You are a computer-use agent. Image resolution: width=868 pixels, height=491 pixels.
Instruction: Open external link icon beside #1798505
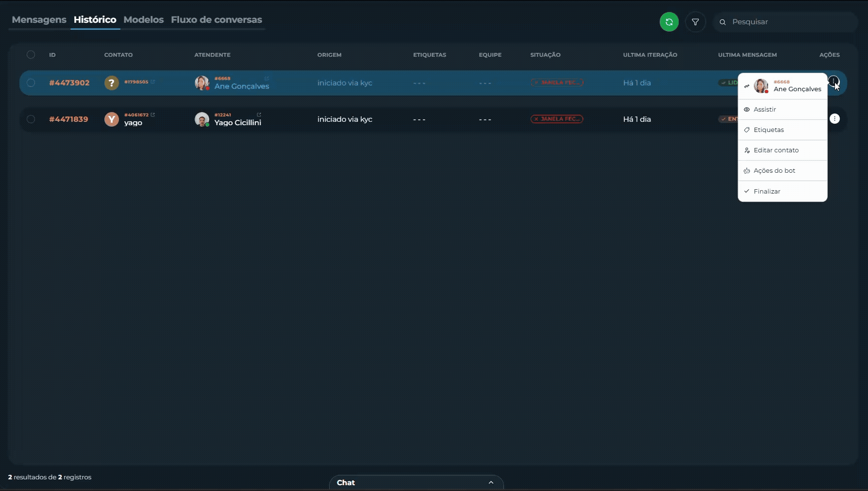[152, 82]
